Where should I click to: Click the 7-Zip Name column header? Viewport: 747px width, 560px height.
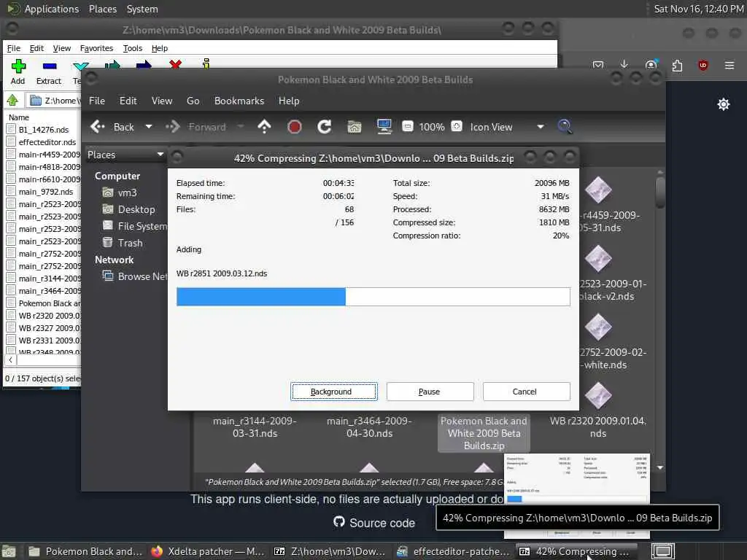[x=19, y=117]
